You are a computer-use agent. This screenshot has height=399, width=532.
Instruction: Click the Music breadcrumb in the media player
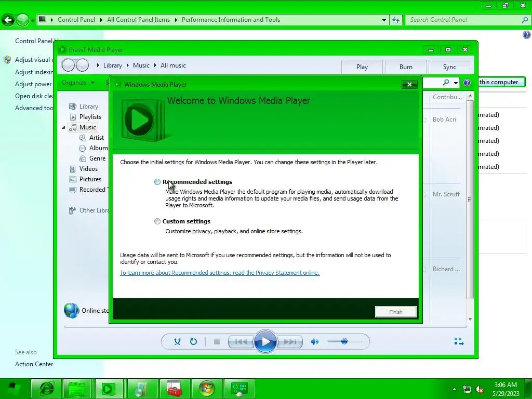point(141,65)
